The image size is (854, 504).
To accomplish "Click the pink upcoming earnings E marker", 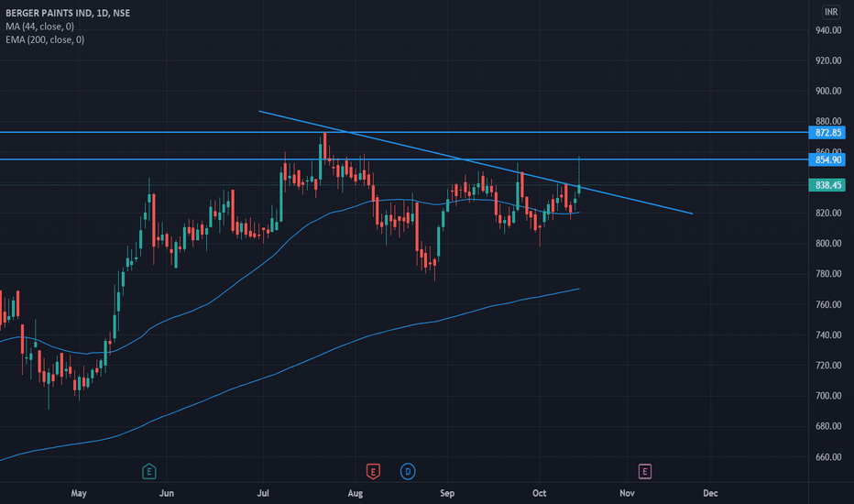I will click(x=645, y=471).
